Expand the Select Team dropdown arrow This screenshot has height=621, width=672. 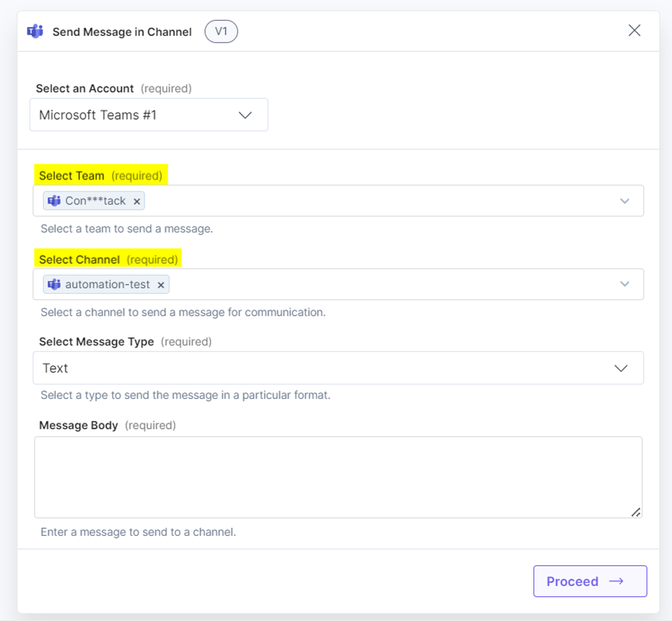(x=625, y=201)
